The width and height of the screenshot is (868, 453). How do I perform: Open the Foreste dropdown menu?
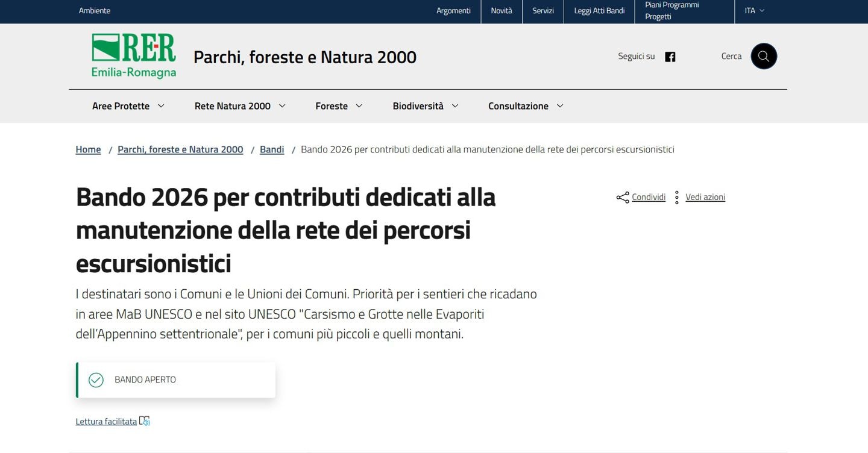pyautogui.click(x=339, y=106)
